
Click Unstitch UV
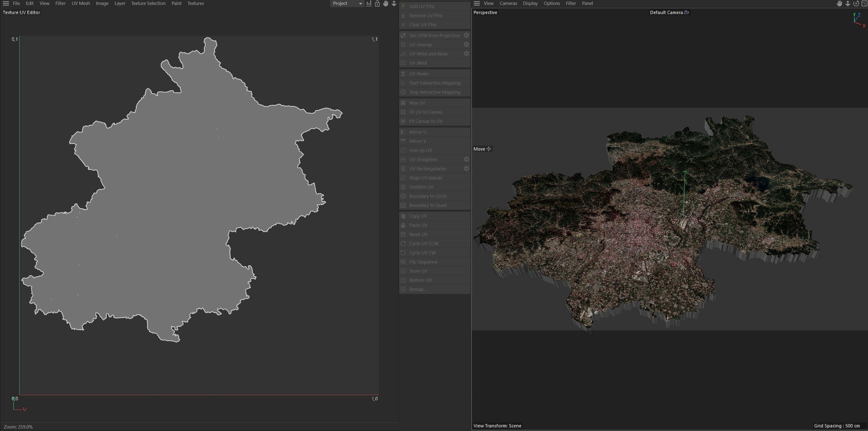tap(434, 187)
